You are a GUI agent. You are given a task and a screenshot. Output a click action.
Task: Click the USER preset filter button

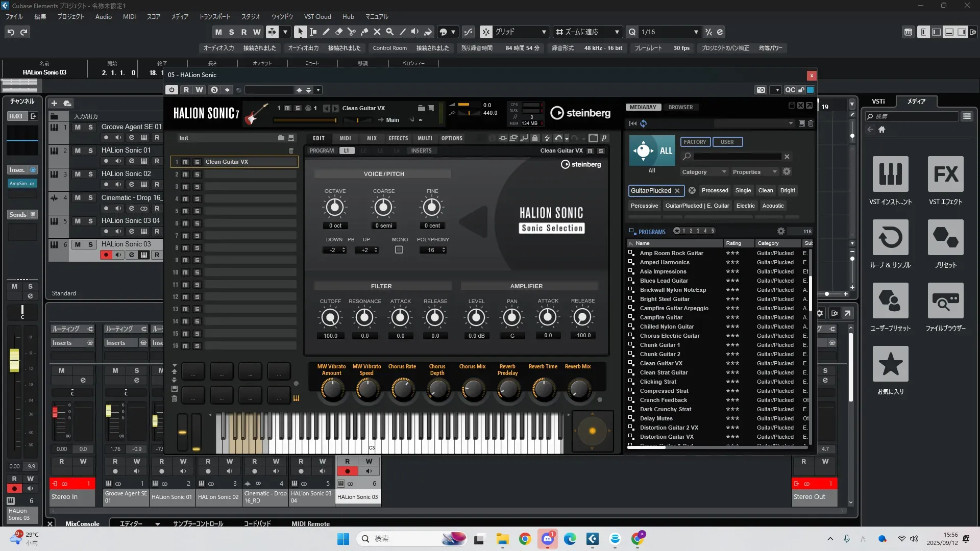[x=727, y=142]
